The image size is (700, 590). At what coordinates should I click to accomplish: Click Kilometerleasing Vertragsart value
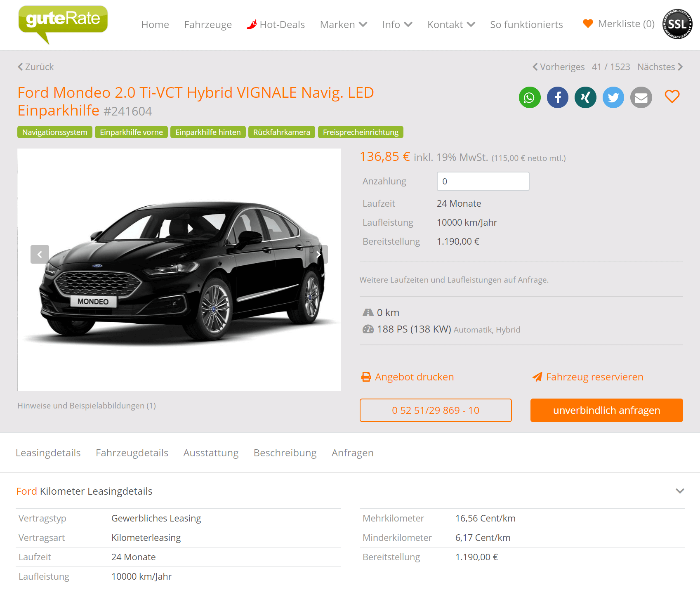(146, 538)
